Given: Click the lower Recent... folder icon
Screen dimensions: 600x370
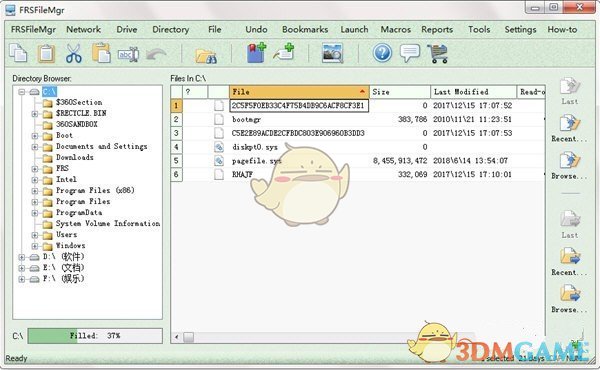Looking at the screenshot, I should pos(569,257).
